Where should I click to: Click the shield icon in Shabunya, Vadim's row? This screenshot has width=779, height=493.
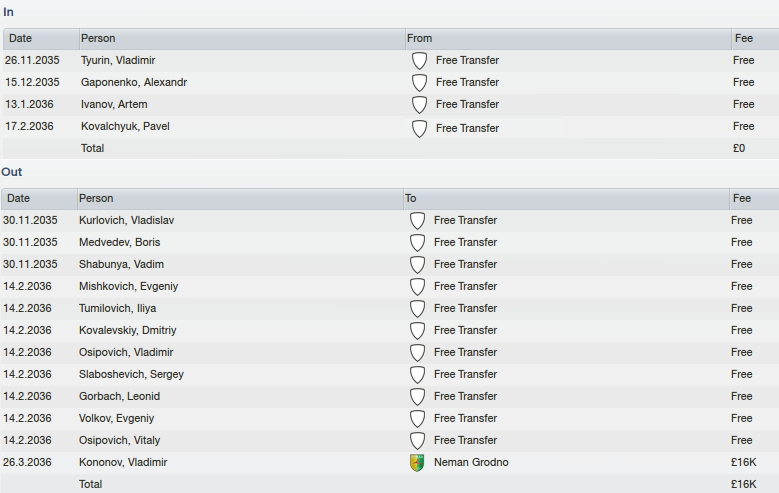[417, 264]
